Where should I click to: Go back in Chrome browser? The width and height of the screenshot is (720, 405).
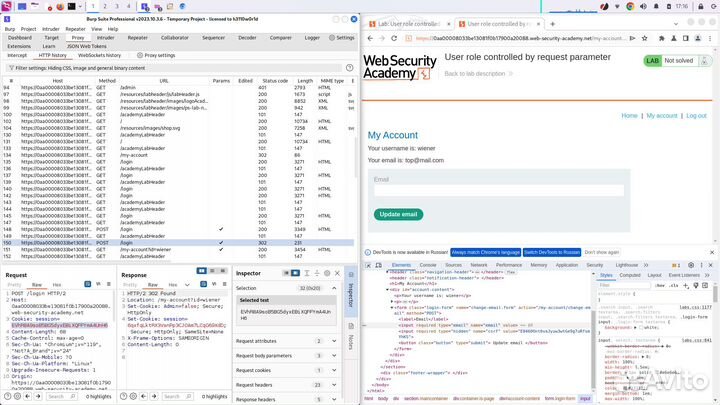370,39
